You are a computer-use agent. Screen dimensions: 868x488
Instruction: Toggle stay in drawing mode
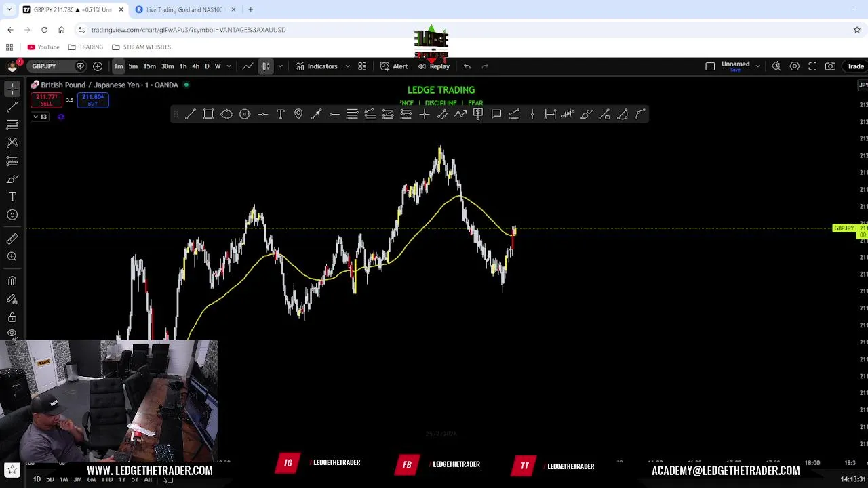[x=12, y=299]
